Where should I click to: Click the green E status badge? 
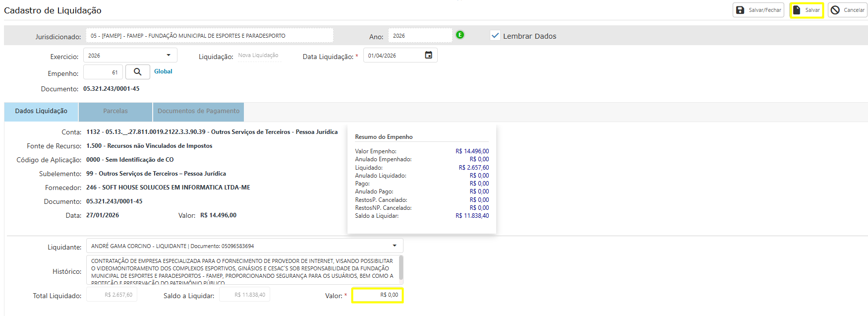(x=460, y=35)
